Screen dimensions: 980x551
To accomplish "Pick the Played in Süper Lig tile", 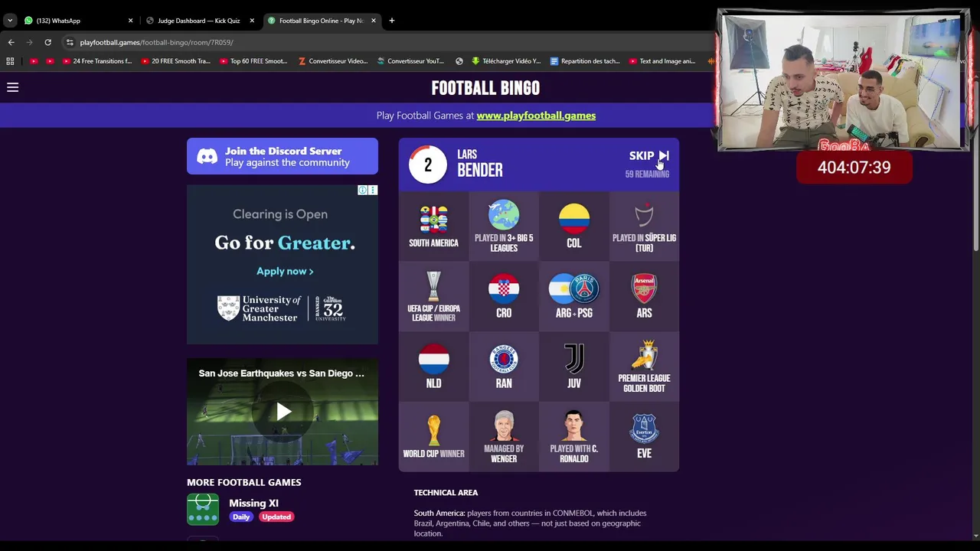I will [x=644, y=227].
